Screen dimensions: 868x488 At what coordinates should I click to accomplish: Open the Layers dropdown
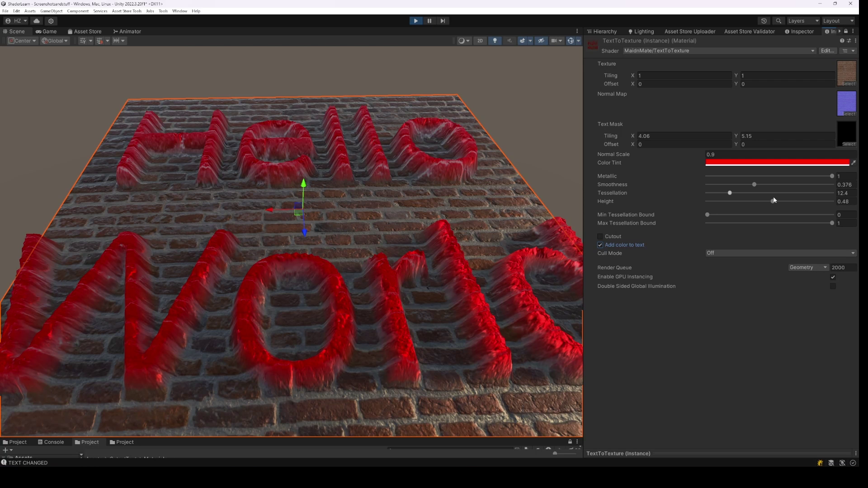pos(803,21)
